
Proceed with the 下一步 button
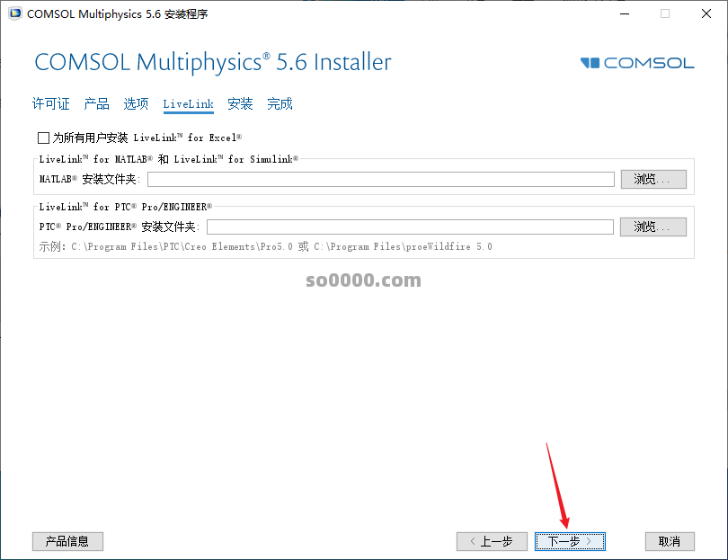[x=570, y=541]
